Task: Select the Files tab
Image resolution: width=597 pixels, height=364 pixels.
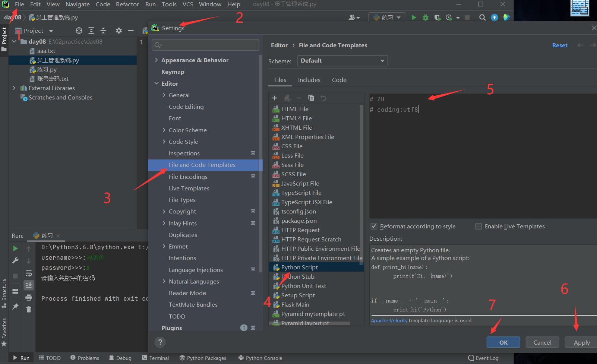Action: coord(280,80)
